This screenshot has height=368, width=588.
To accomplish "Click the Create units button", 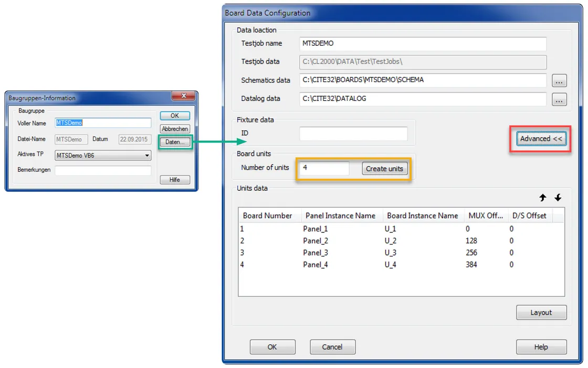I will [384, 169].
